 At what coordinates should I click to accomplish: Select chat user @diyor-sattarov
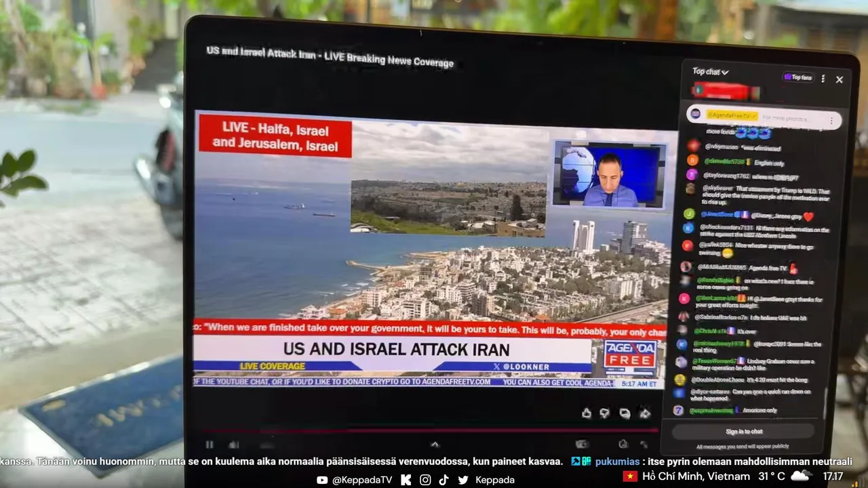click(709, 392)
